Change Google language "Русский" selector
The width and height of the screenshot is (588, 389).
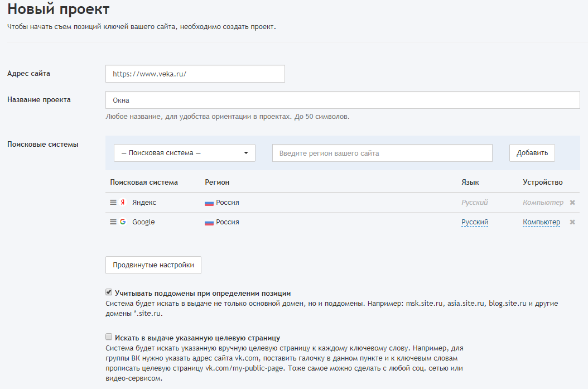pyautogui.click(x=475, y=222)
